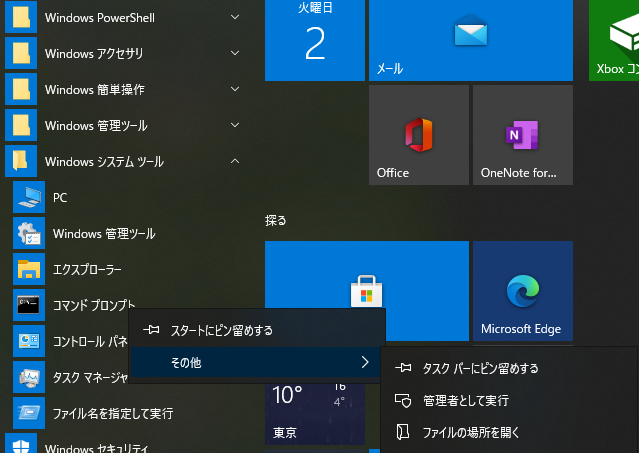Click the Windows PowerShell folder icon
The width and height of the screenshot is (639, 453).
click(21, 18)
